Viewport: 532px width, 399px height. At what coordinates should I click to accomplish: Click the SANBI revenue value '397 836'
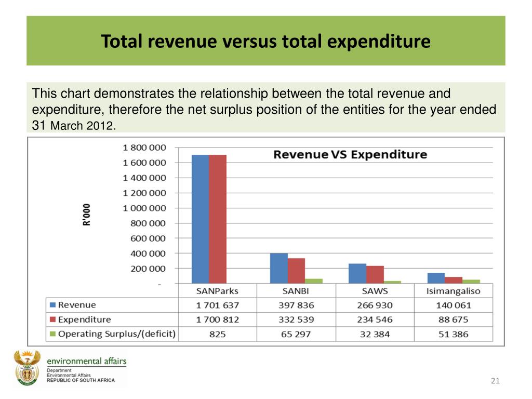click(296, 305)
